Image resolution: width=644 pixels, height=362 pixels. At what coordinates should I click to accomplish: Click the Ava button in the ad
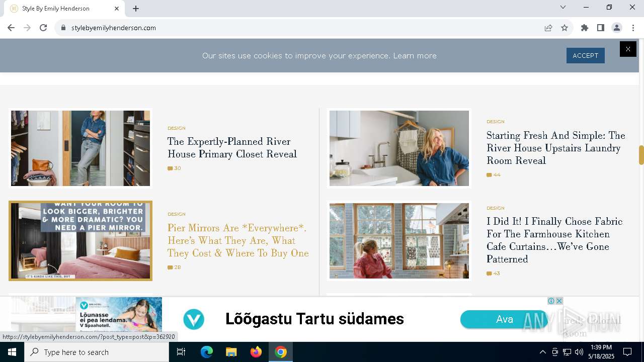coord(504,319)
